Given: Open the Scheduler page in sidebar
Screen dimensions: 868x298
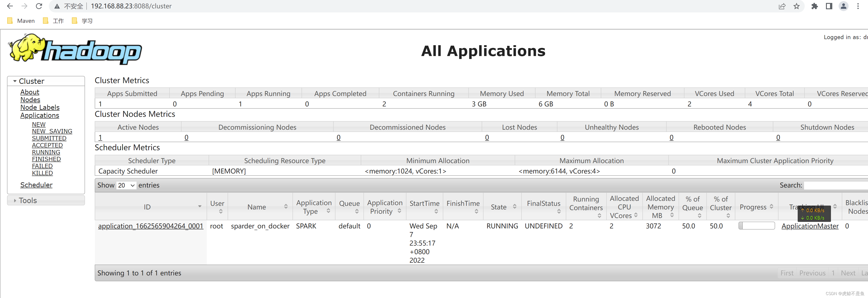Looking at the screenshot, I should [36, 185].
